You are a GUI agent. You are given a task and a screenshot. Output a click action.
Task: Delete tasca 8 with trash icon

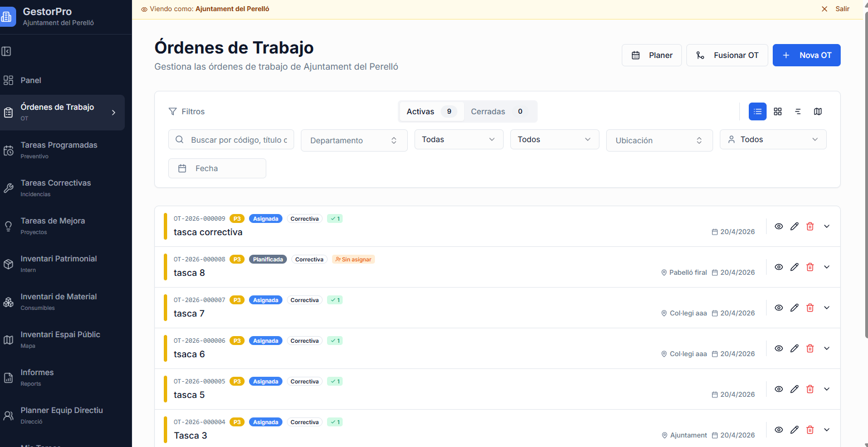pyautogui.click(x=810, y=267)
